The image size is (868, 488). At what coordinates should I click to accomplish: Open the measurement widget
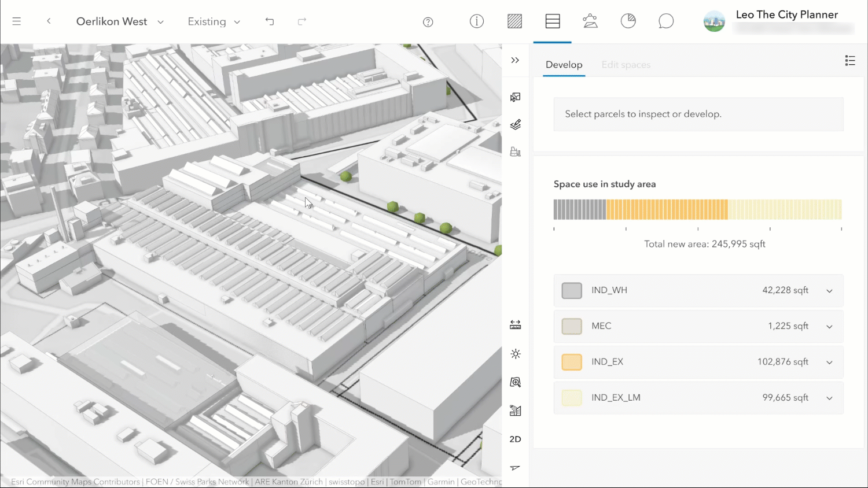(x=515, y=324)
